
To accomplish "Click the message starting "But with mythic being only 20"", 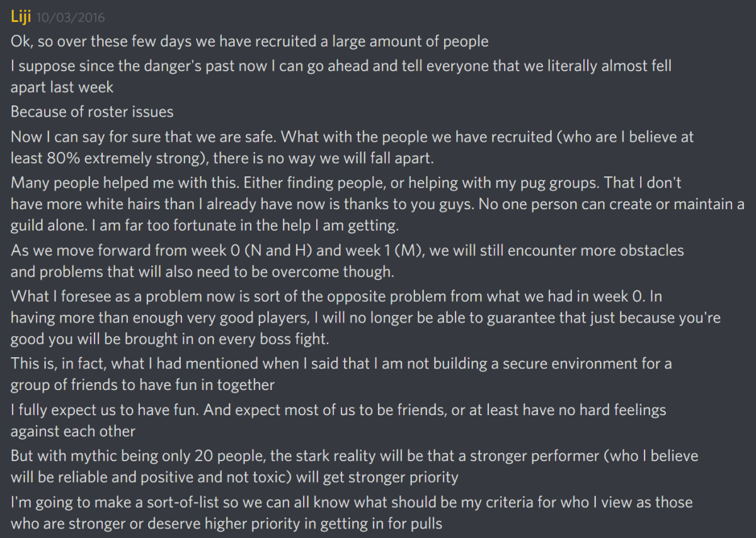I will click(353, 455).
